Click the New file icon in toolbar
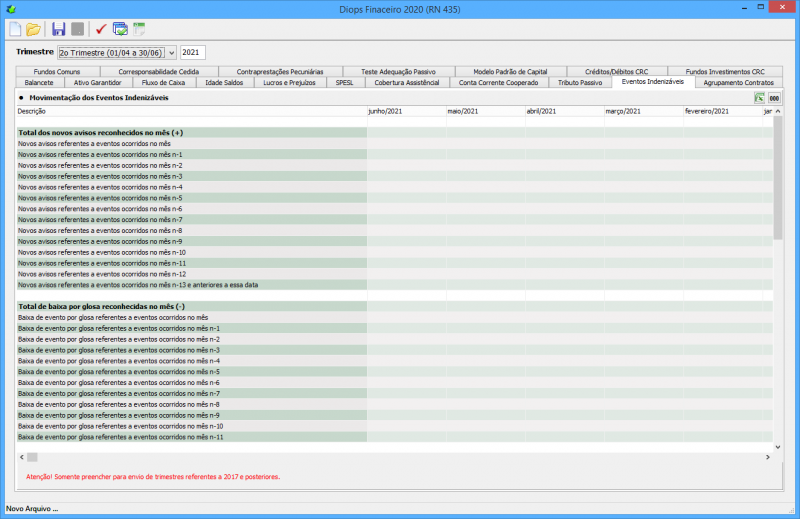The image size is (800, 519). [x=15, y=29]
